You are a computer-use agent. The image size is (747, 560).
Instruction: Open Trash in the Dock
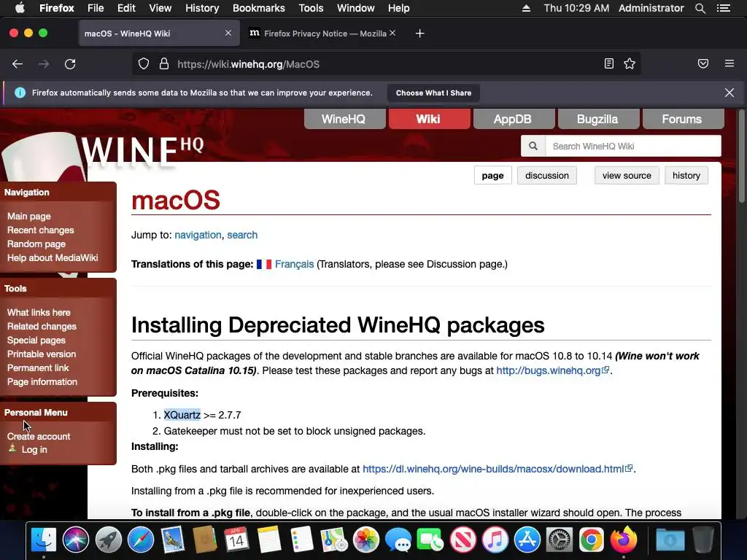click(x=703, y=540)
